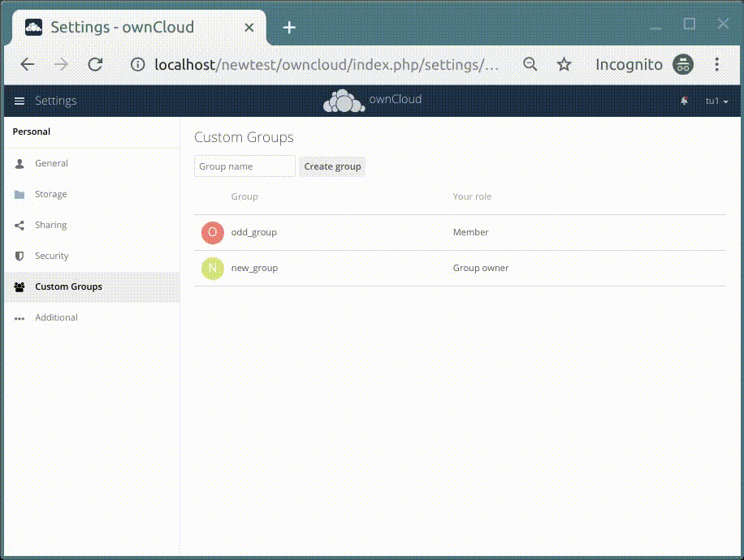Click odd_group's orange avatar
This screenshot has width=744, height=560.
click(212, 232)
